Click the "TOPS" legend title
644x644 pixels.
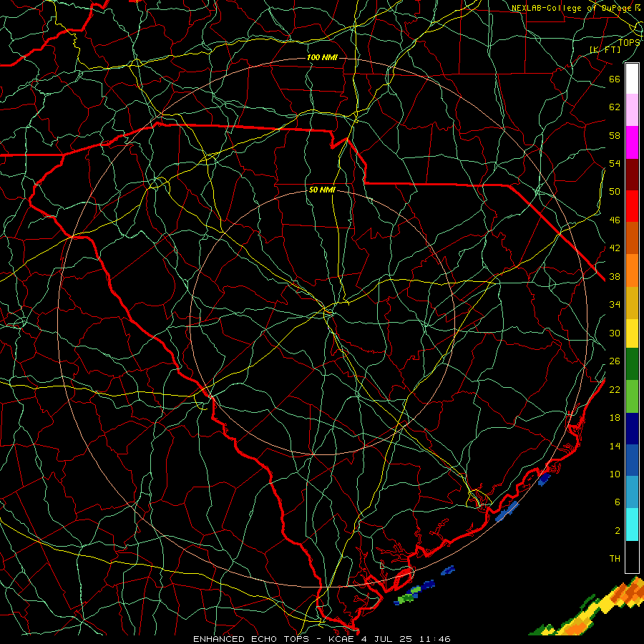[629, 42]
